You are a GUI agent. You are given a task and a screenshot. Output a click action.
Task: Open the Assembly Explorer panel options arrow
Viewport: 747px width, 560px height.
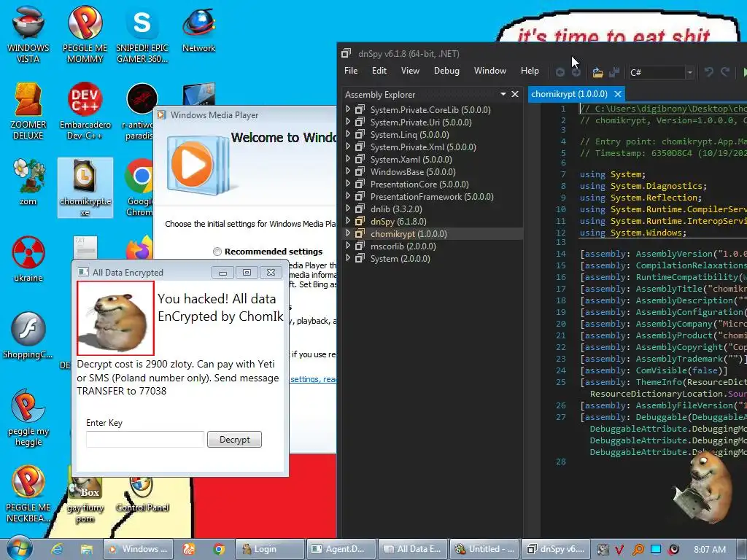(503, 94)
